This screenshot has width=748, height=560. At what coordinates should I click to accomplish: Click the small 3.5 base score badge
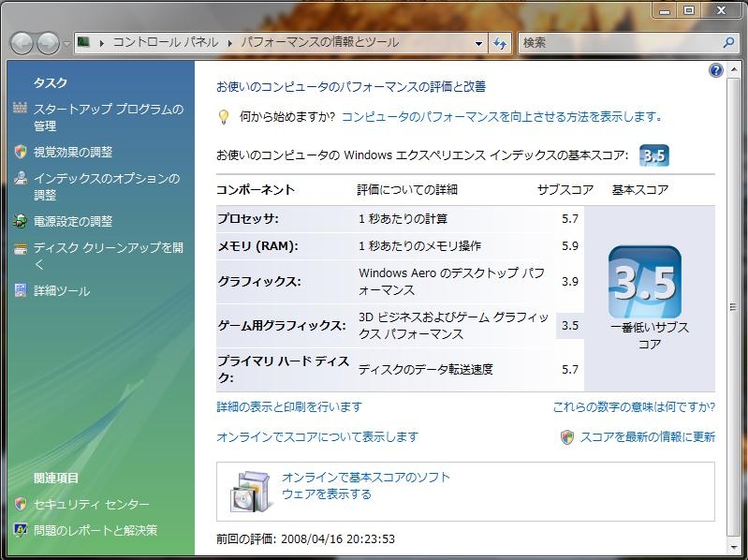[654, 155]
